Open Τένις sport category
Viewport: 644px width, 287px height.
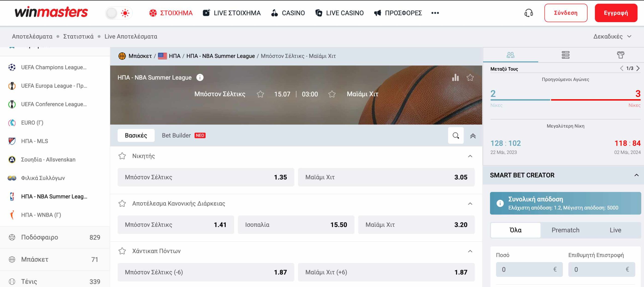click(55, 281)
